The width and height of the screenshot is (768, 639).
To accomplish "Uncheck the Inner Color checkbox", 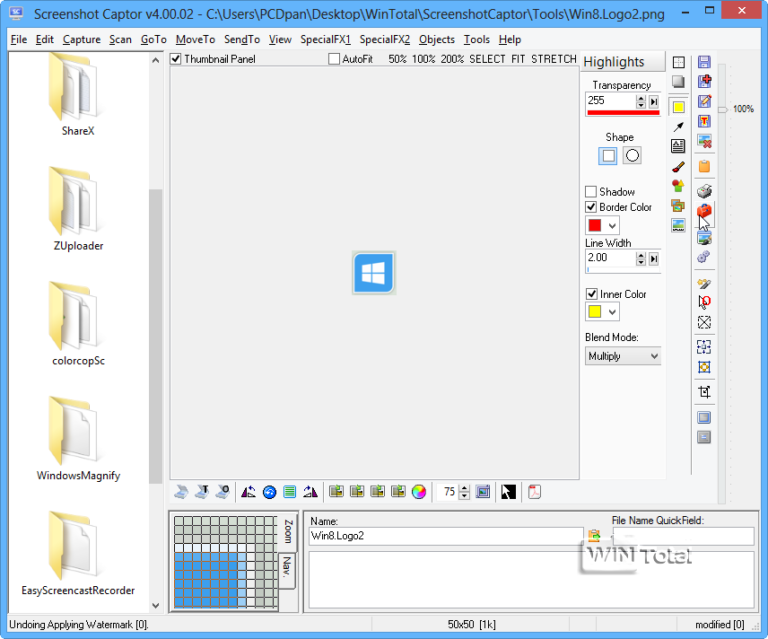I will 592,294.
